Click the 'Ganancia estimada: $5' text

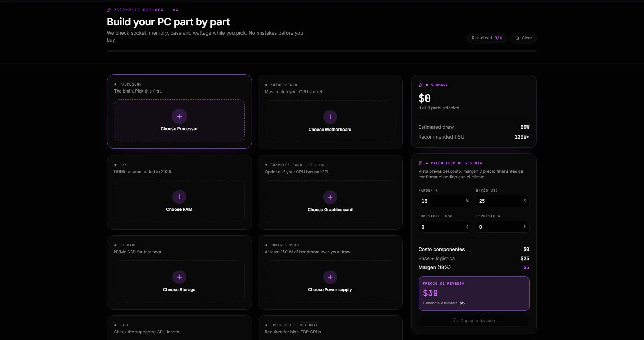[x=444, y=303]
